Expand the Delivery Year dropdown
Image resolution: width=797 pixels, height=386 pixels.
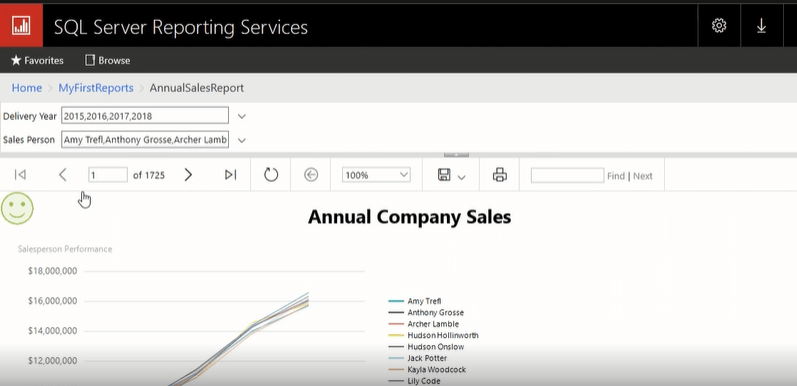click(x=242, y=116)
